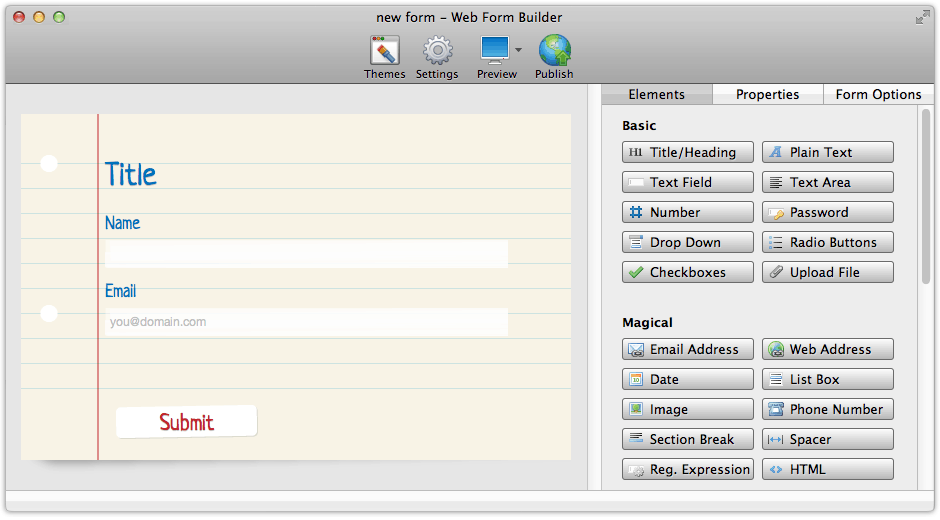Add a Text Field element
This screenshot has width=940, height=520.
click(x=688, y=182)
